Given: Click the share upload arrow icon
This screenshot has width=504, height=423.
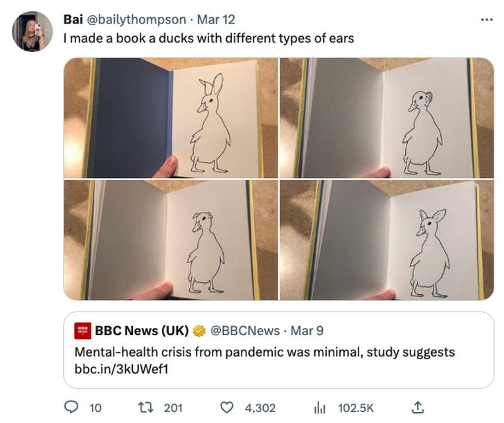Looking at the screenshot, I should (418, 408).
